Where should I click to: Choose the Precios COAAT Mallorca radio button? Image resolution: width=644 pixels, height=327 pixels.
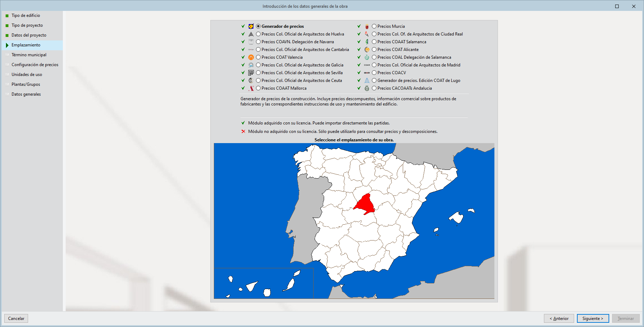tap(258, 88)
